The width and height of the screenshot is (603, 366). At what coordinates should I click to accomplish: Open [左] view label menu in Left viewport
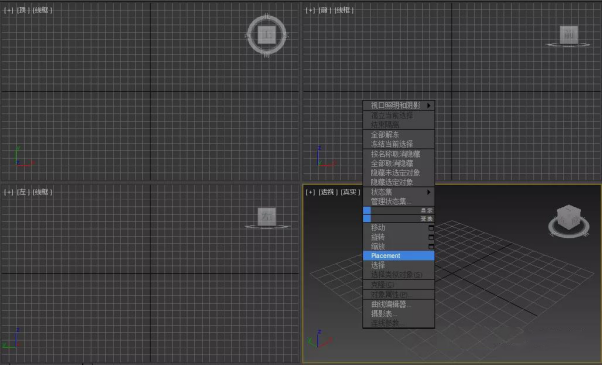point(23,192)
